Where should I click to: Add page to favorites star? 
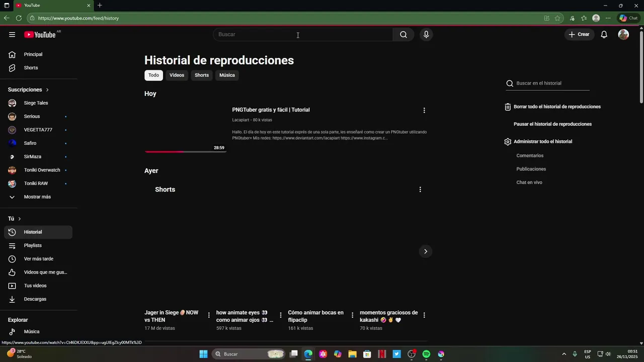pyautogui.click(x=557, y=18)
